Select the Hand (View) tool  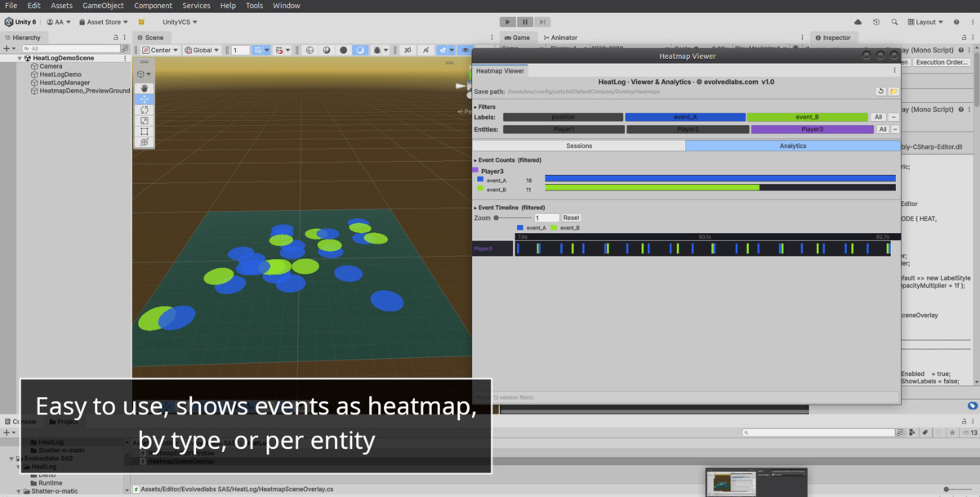point(145,87)
